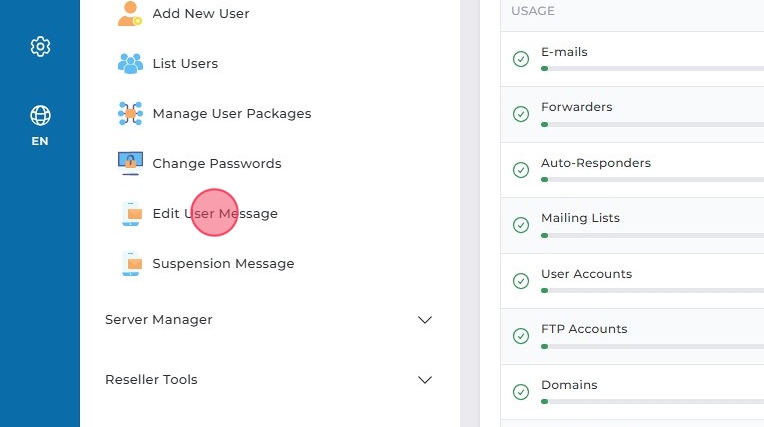Viewport: 764px width, 427px height.
Task: Click the Edit User Message icon
Action: click(x=130, y=214)
